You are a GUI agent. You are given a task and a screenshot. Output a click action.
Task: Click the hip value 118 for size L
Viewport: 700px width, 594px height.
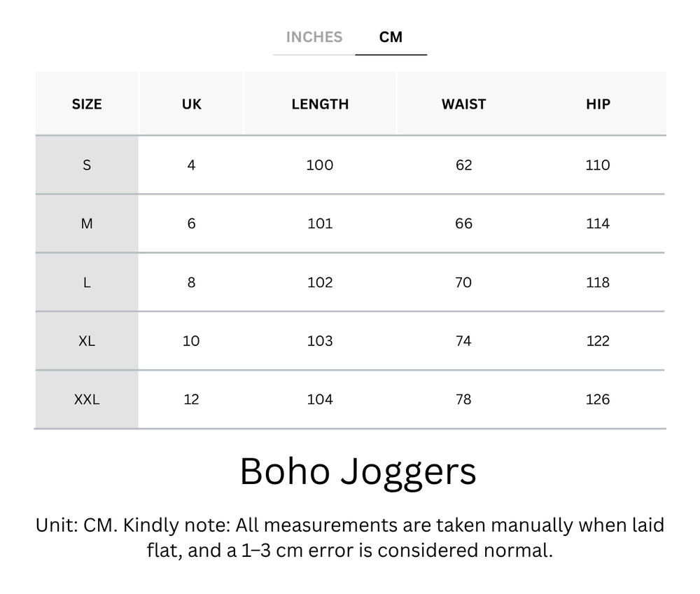596,282
